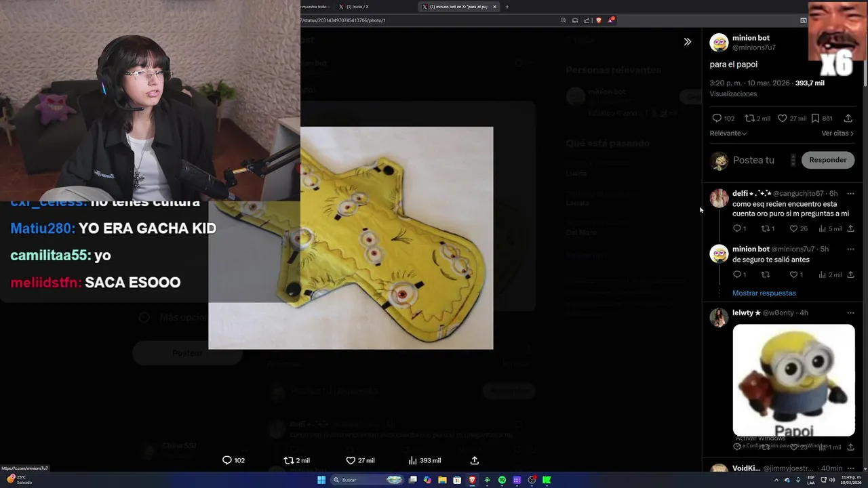868x488 pixels.
Task: Like via 27 mil heart below photo
Action: (x=360, y=460)
